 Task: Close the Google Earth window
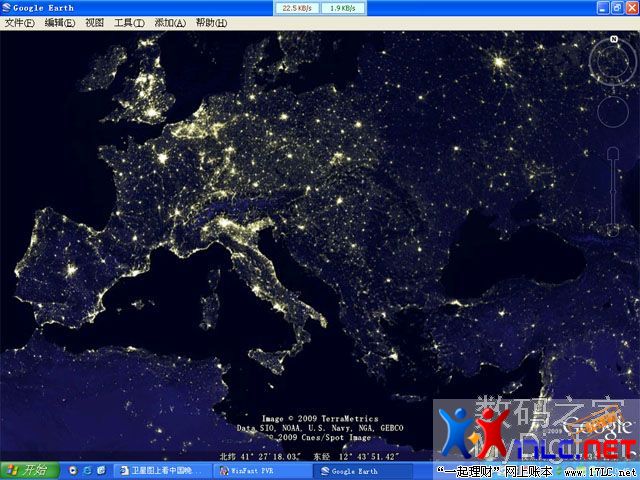[x=632, y=8]
